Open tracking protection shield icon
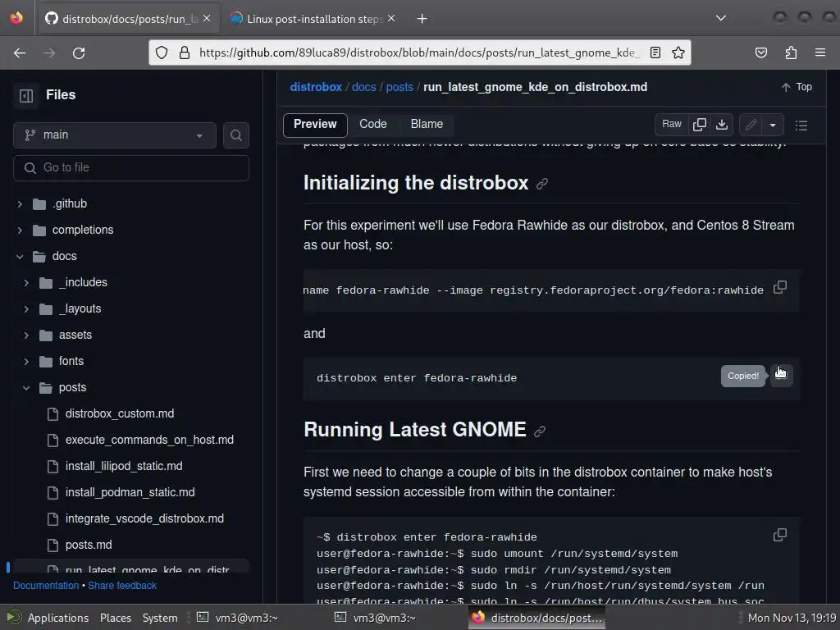The image size is (840, 630). 162,52
